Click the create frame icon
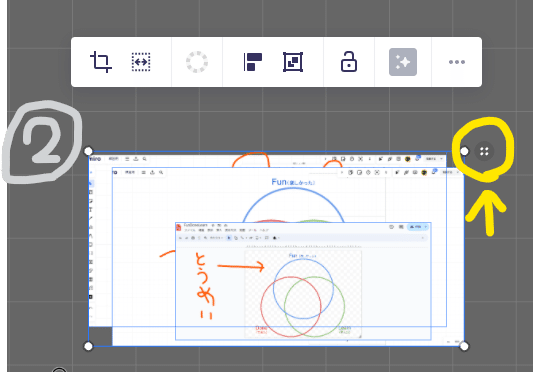533x372 pixels. tap(293, 62)
